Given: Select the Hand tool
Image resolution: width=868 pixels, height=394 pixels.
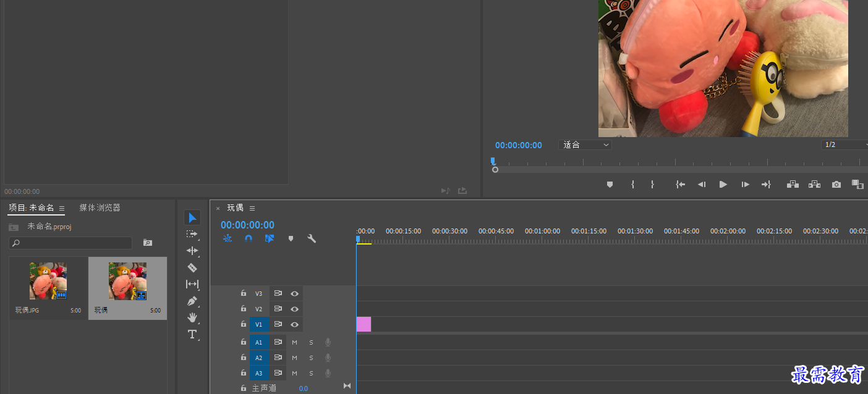Looking at the screenshot, I should click(x=192, y=317).
